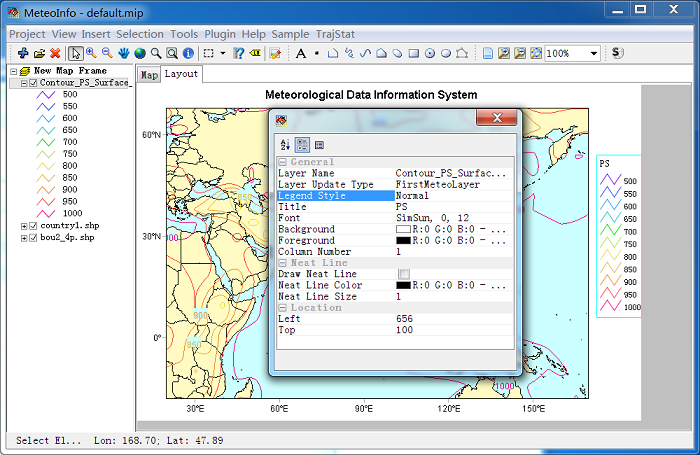Click the Add Layer plus icon
The image size is (700, 455).
22,53
